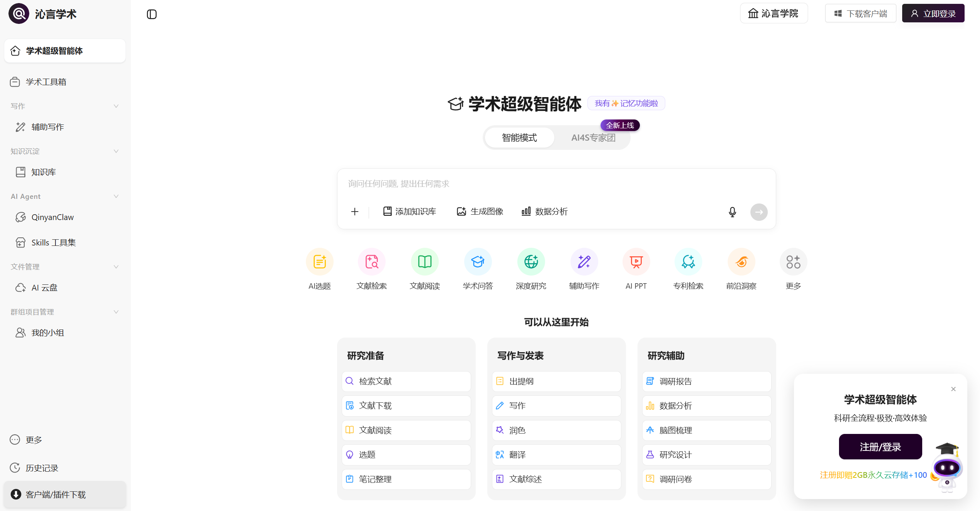The width and height of the screenshot is (980, 511).
Task: Collapse the 知识沉淀 sidebar section
Action: (116, 151)
